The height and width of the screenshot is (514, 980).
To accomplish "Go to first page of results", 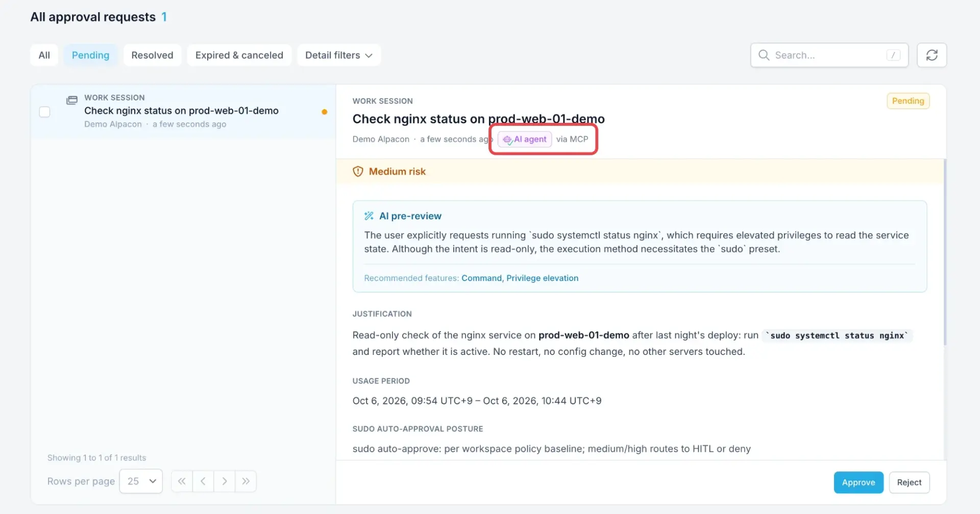I will [x=182, y=481].
